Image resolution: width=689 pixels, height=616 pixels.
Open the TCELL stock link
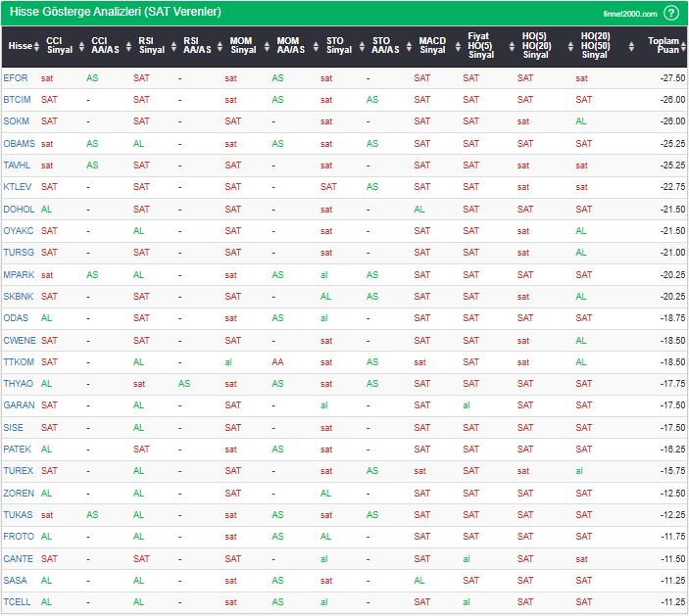(17, 601)
